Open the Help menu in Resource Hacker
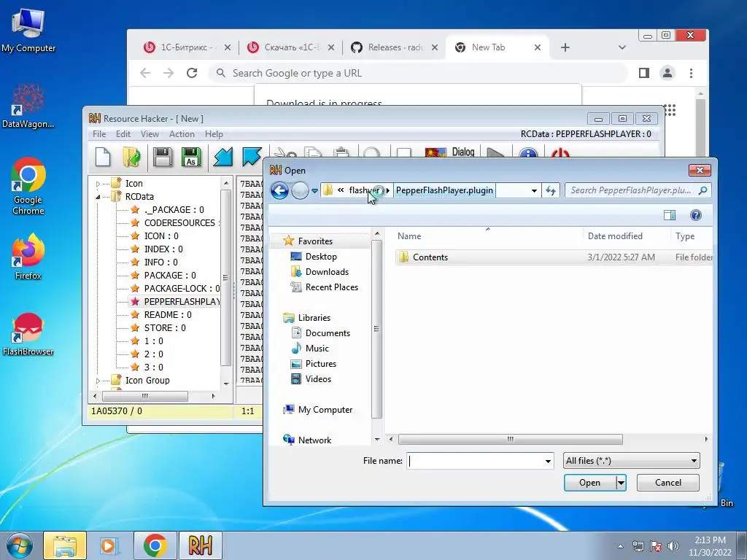Viewport: 747px width, 560px height. (x=214, y=134)
